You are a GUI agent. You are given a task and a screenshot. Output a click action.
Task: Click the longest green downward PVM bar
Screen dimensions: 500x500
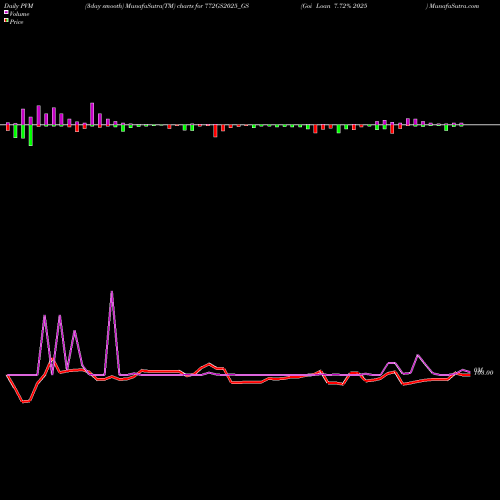click(x=31, y=135)
